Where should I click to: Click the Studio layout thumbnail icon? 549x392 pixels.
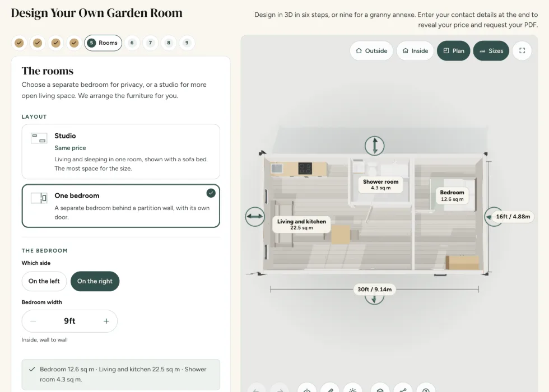click(x=39, y=138)
